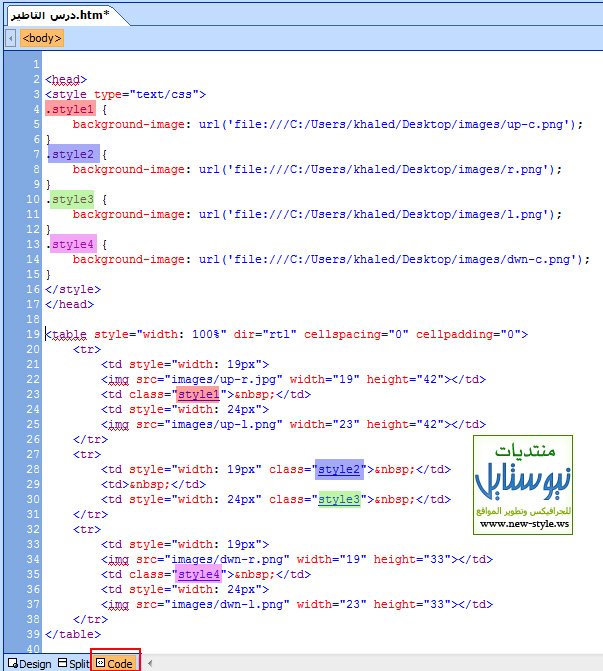Click the up-c.png background-image url line
The image size is (603, 671).
(x=328, y=125)
